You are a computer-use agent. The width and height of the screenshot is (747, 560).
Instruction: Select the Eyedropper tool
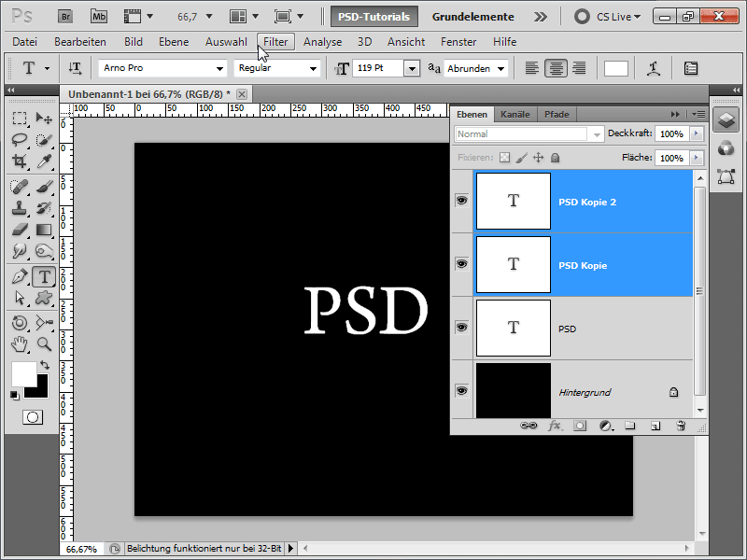44,161
